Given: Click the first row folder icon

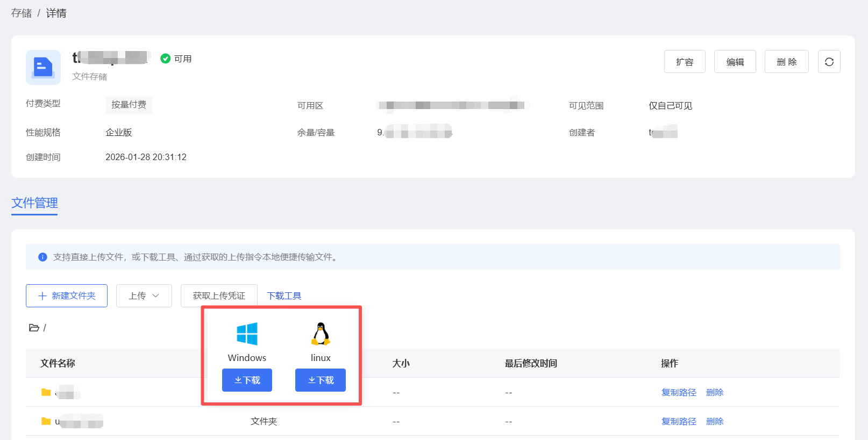Looking at the screenshot, I should [46, 392].
